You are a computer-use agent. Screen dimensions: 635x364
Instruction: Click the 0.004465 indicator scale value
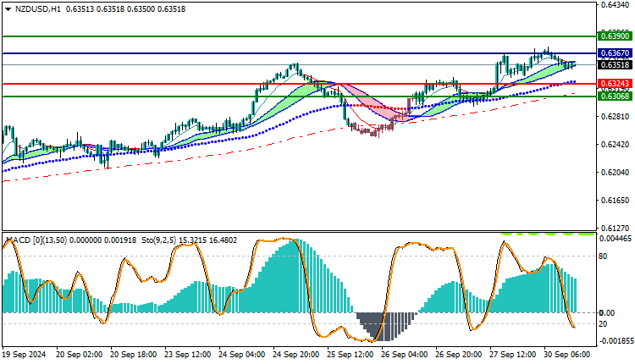point(616,239)
